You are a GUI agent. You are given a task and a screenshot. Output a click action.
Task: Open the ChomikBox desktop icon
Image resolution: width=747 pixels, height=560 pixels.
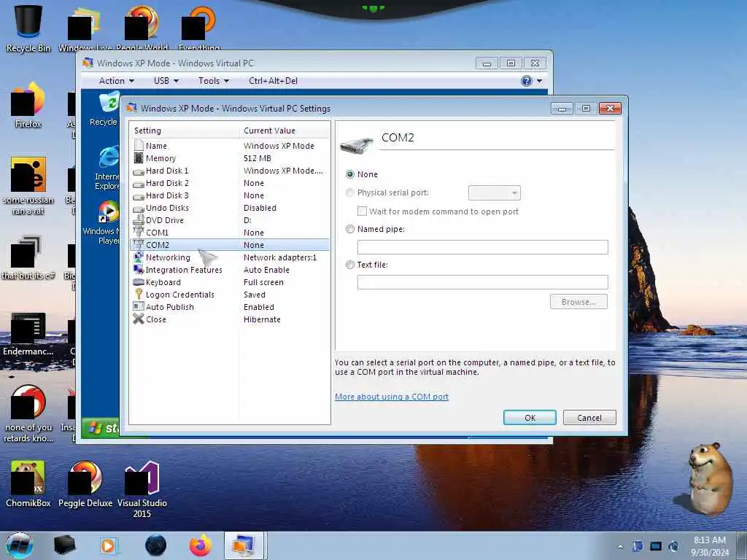click(28, 484)
